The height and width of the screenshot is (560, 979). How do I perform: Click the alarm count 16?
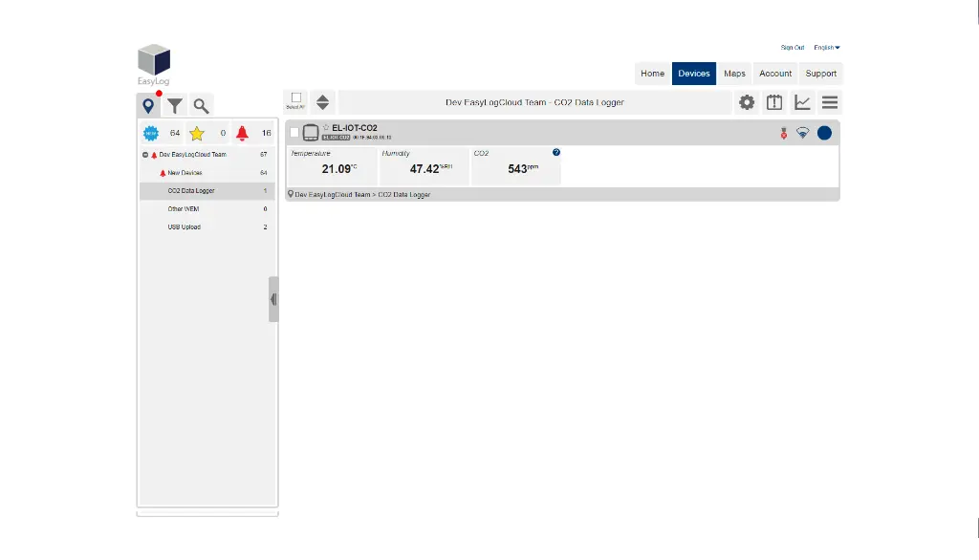[x=267, y=133]
